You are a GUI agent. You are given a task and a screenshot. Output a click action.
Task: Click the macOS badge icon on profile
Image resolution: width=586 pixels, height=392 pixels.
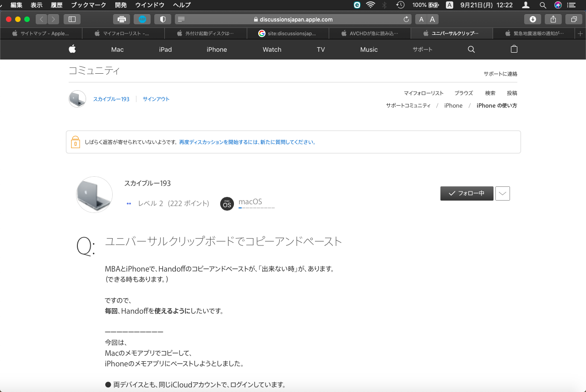(x=227, y=203)
